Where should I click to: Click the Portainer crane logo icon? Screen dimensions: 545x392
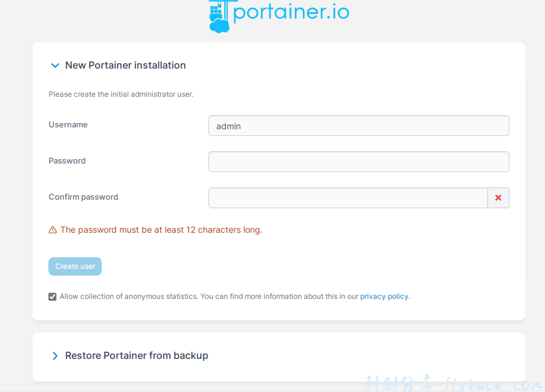coord(219,16)
